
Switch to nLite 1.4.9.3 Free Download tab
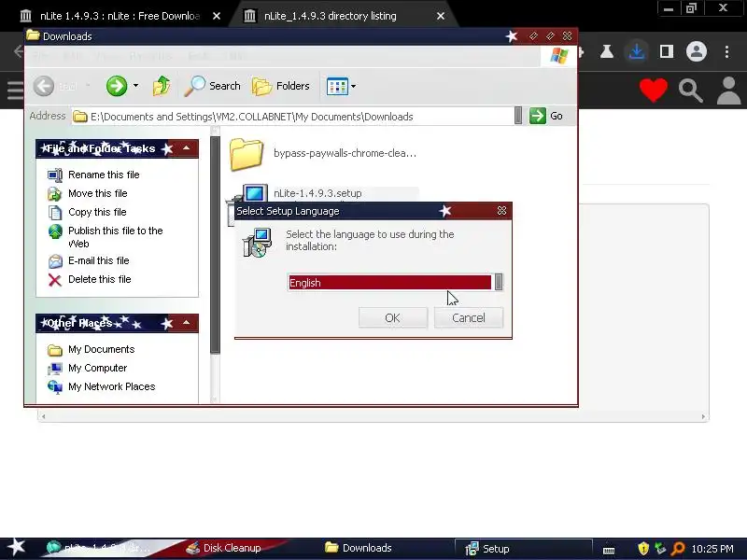120,16
